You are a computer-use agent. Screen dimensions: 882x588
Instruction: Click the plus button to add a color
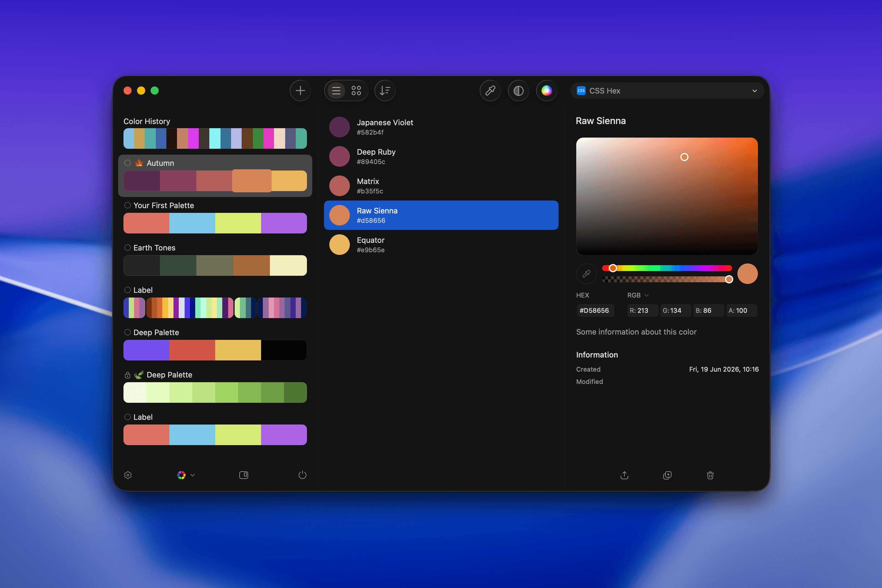(300, 90)
